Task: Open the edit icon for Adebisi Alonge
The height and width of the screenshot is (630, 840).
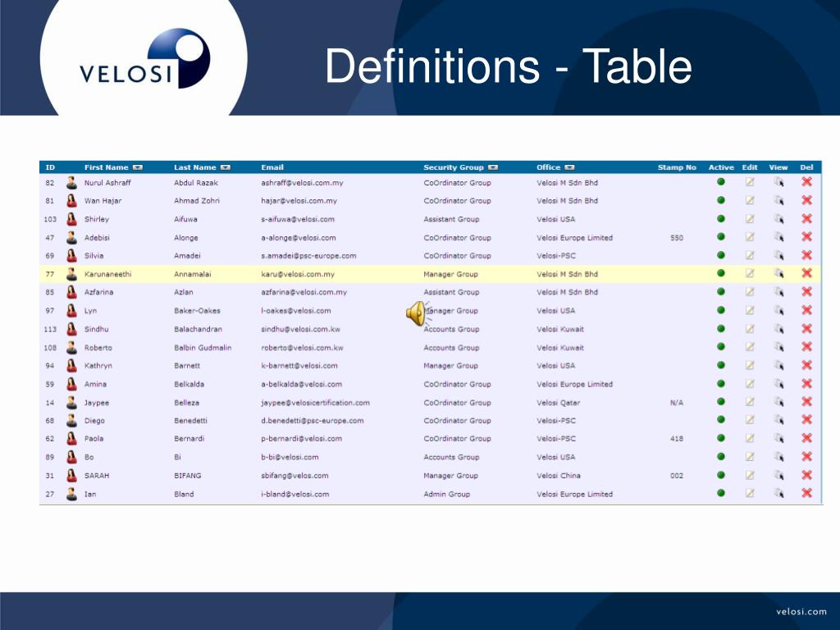Action: tap(750, 237)
